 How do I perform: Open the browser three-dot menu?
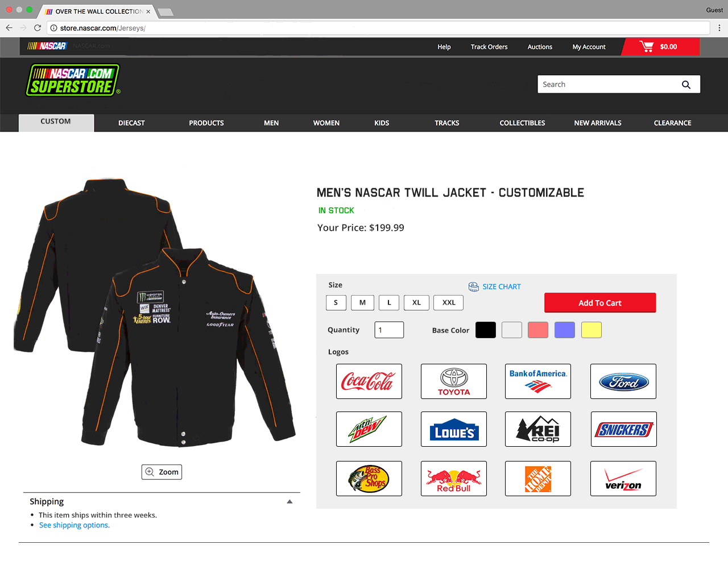(x=719, y=28)
